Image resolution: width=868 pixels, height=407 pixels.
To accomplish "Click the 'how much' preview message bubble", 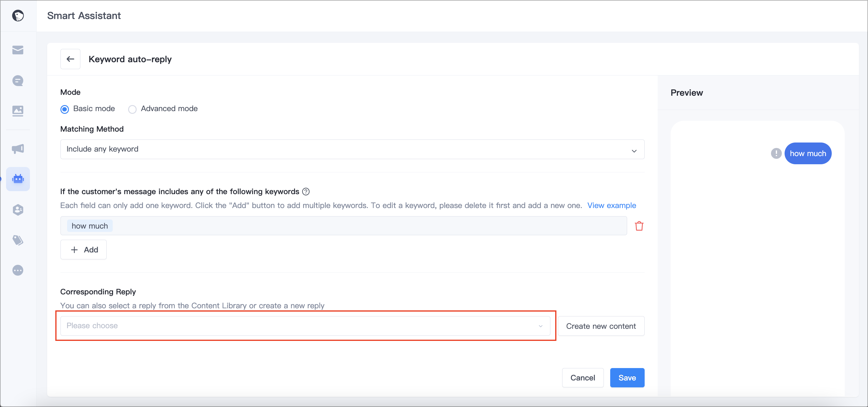I will tap(808, 153).
